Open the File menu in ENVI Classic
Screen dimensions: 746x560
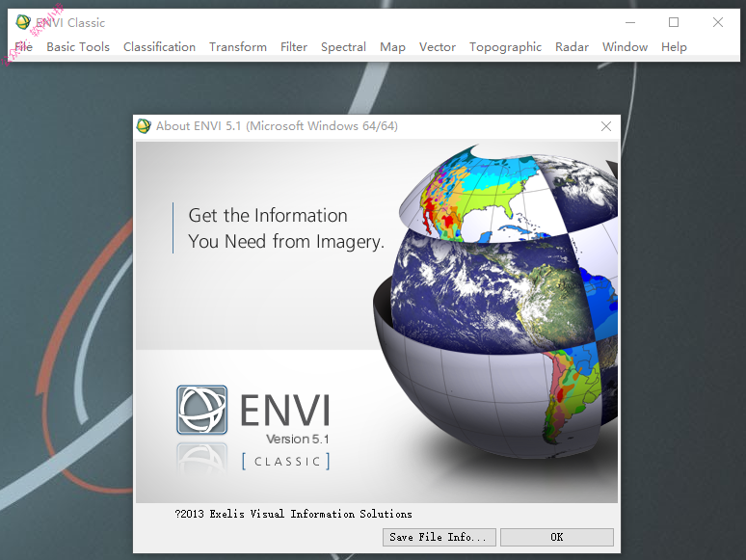point(23,46)
